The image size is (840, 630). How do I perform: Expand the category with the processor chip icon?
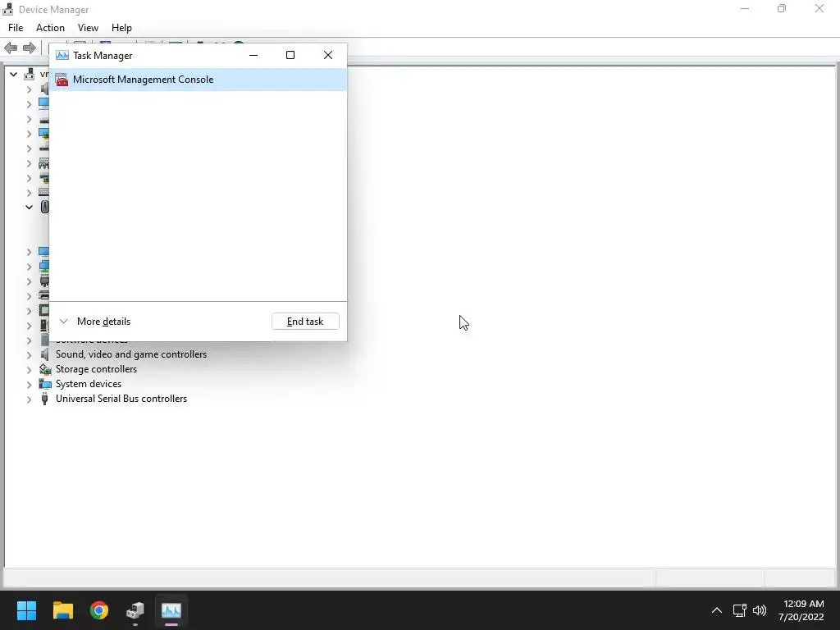[29, 311]
